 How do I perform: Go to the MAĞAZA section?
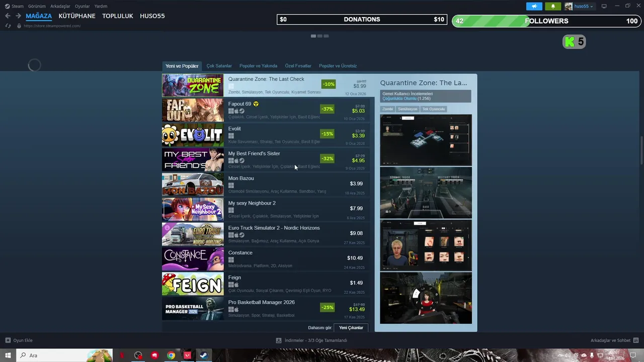click(39, 16)
